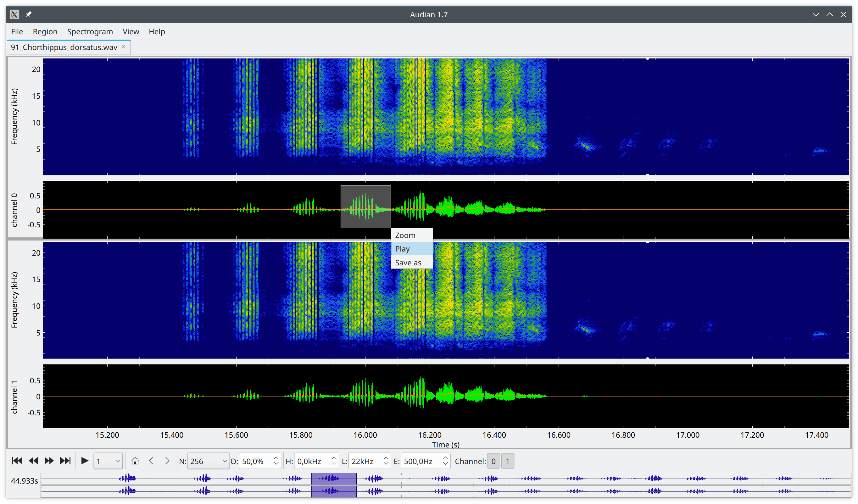Viewport: 858px width, 504px height.
Task: Click the channel 1 waveform axis label
Action: pos(14,397)
